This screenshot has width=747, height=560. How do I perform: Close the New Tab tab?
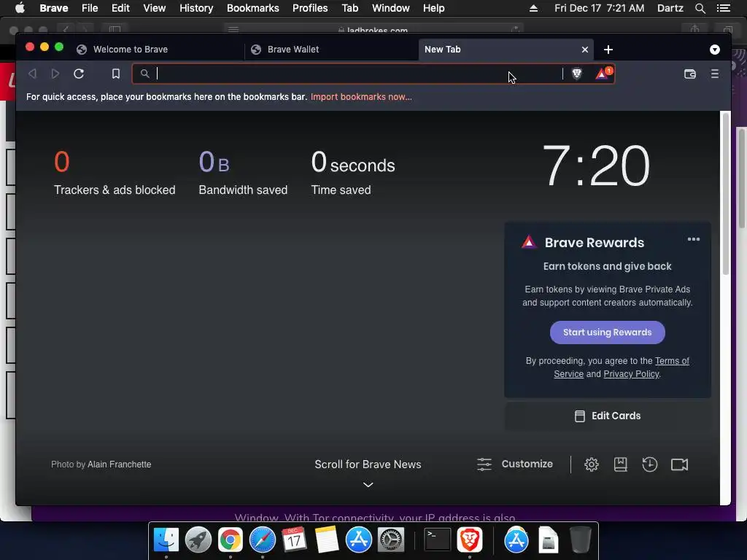(x=585, y=50)
